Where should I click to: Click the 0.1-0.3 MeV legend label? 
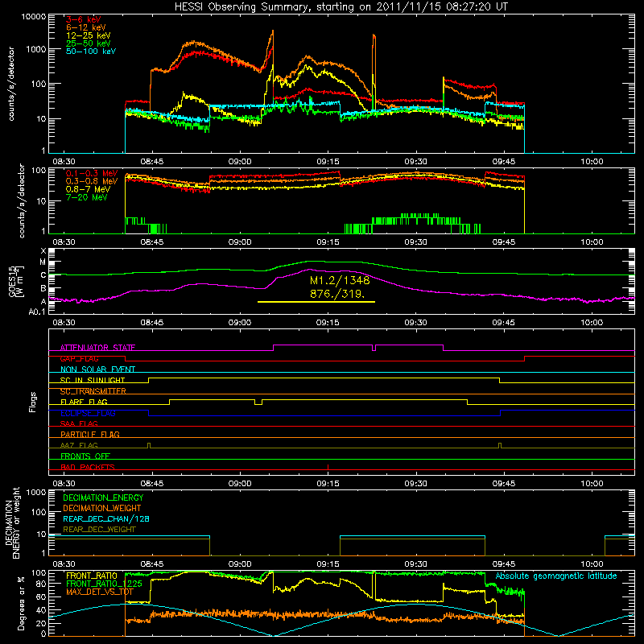[x=92, y=173]
